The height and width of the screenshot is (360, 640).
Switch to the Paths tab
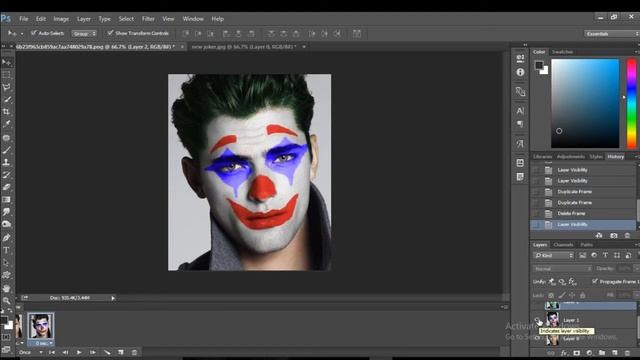[587, 244]
